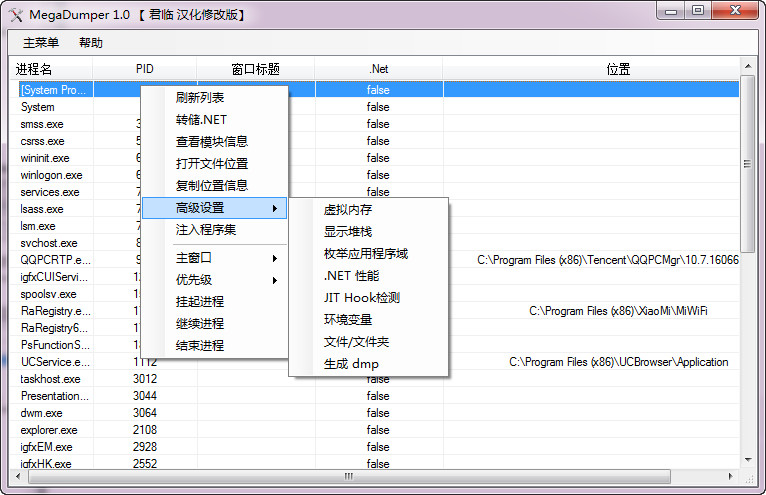The height and width of the screenshot is (495, 766).
Task: Choose 枚举应用程序域 option
Action: 366,254
